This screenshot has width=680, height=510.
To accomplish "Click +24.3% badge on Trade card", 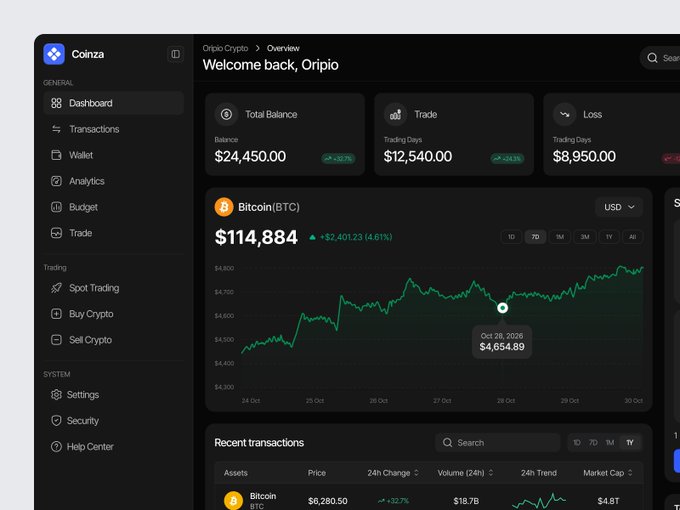I will [x=507, y=159].
